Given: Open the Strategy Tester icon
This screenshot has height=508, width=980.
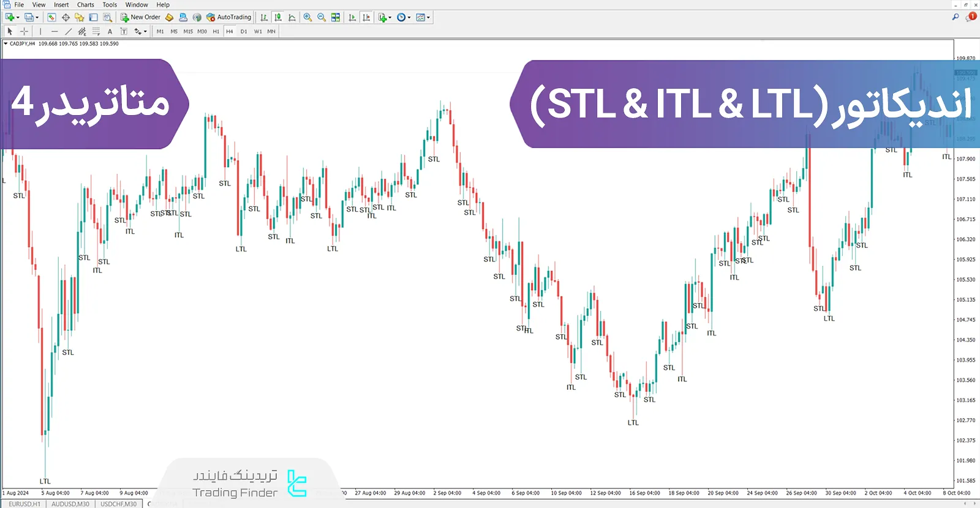Looking at the screenshot, I should [107, 17].
